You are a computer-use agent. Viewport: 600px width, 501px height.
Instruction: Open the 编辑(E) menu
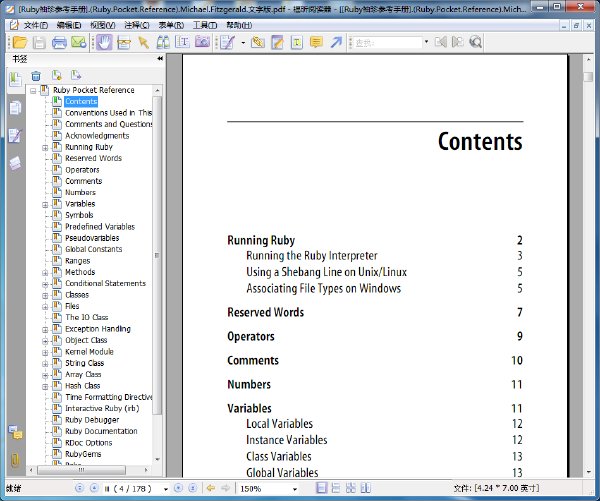point(69,25)
